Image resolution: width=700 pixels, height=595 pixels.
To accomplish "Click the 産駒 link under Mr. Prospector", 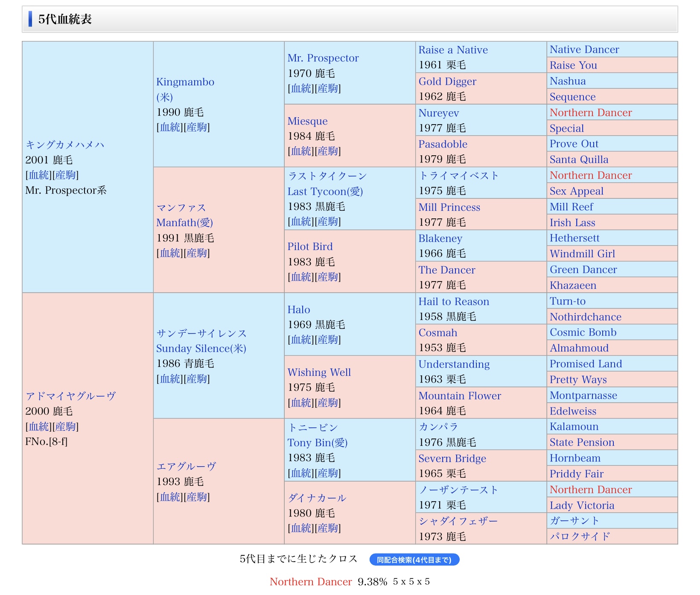I will (327, 88).
